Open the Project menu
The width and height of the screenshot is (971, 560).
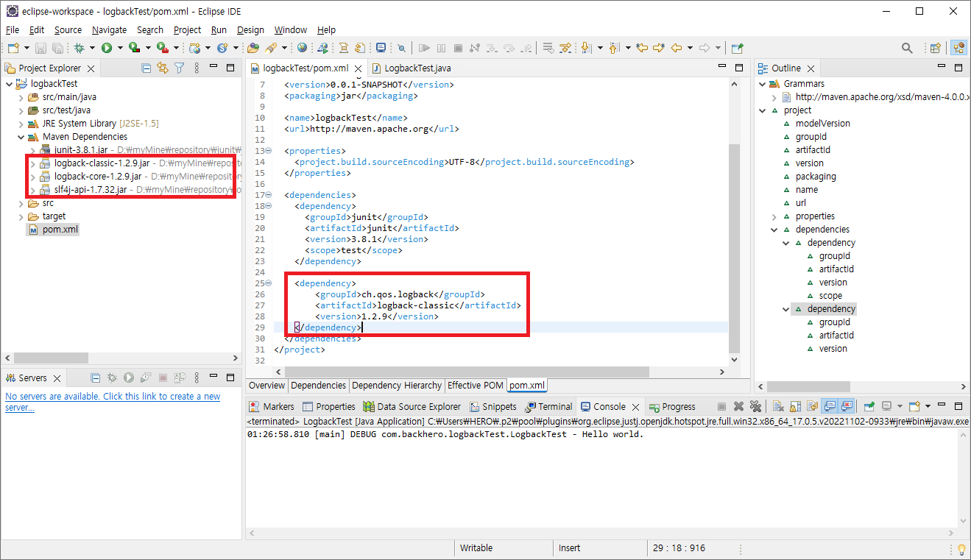click(187, 30)
